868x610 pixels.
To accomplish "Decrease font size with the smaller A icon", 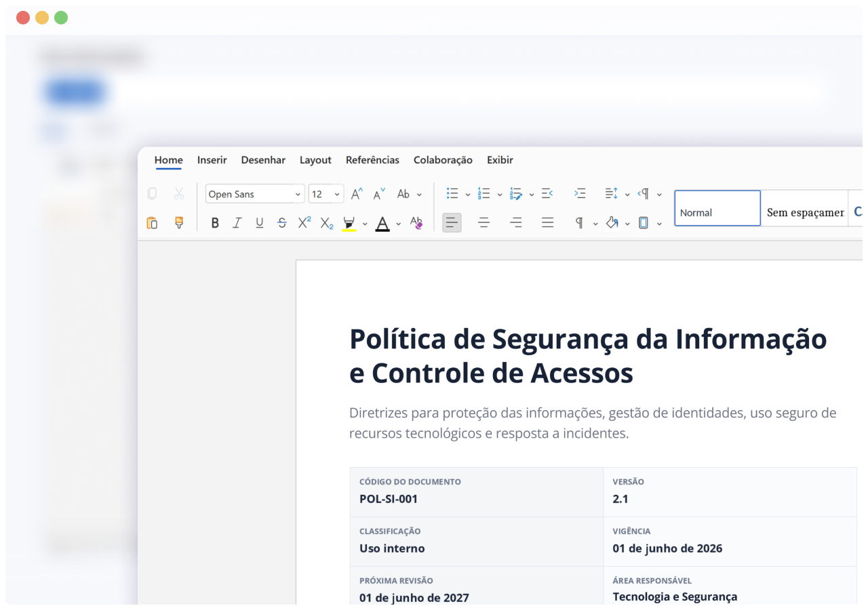I will click(380, 194).
